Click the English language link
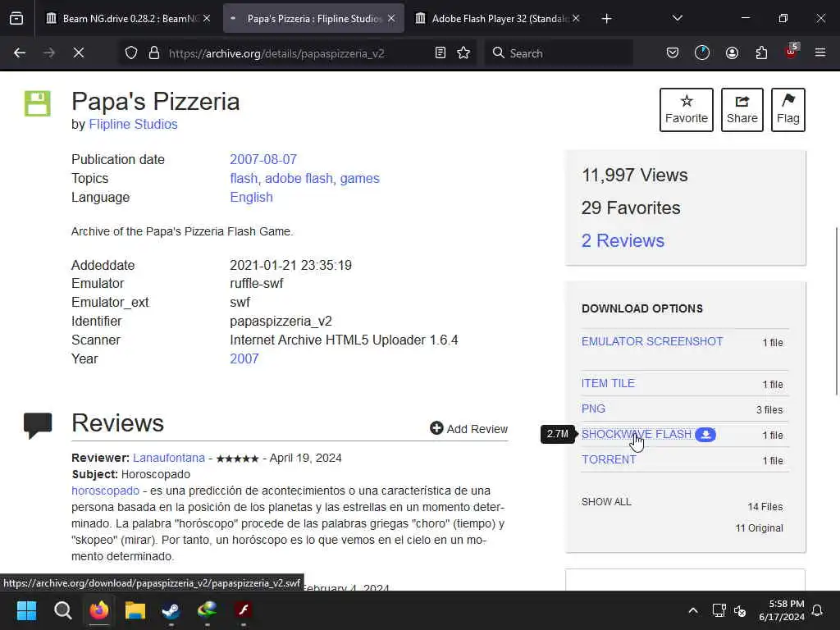Image resolution: width=840 pixels, height=630 pixels. [x=251, y=197]
